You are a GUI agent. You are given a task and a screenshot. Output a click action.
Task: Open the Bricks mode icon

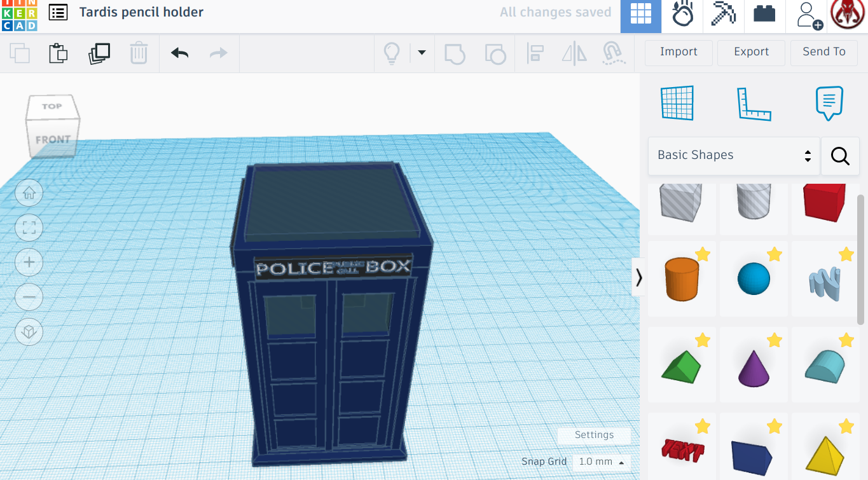point(764,14)
